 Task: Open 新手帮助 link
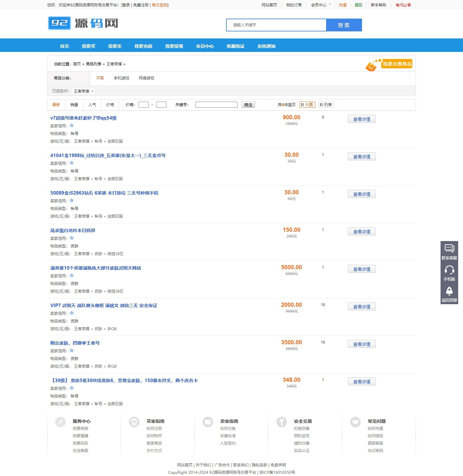[378, 5]
